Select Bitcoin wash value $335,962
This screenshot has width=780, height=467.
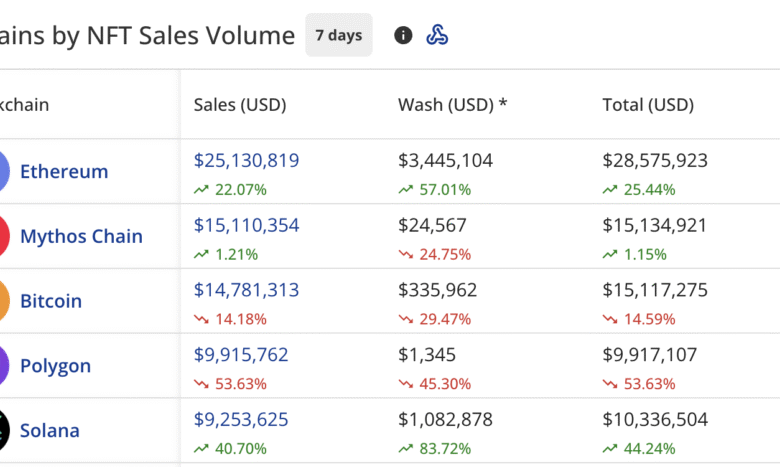pos(437,290)
